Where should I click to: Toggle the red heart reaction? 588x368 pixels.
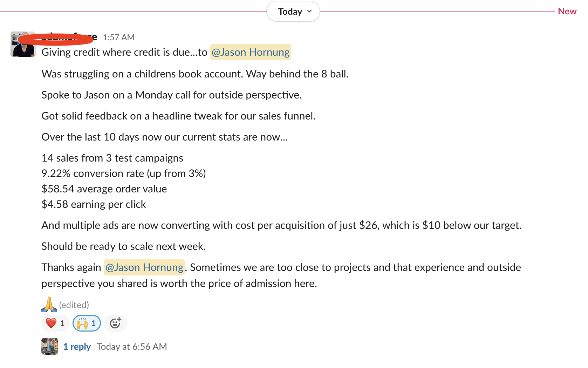point(55,323)
